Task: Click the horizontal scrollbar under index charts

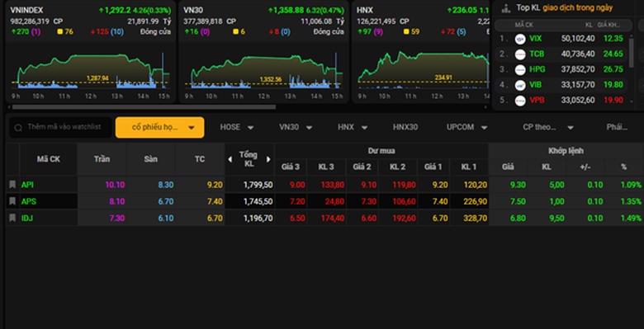Action: [144, 107]
